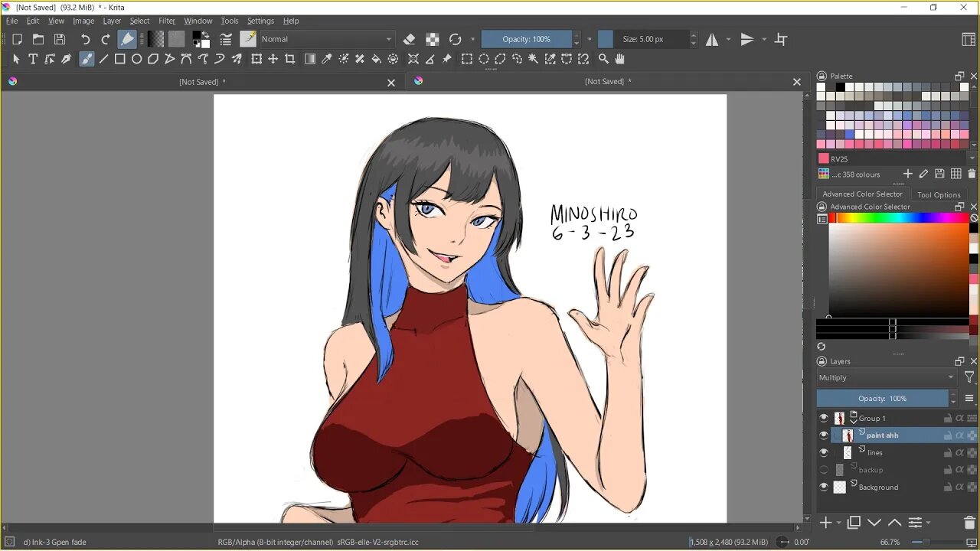Screen dimensions: 980x551
Task: Select the Line tool
Action: pos(103,59)
